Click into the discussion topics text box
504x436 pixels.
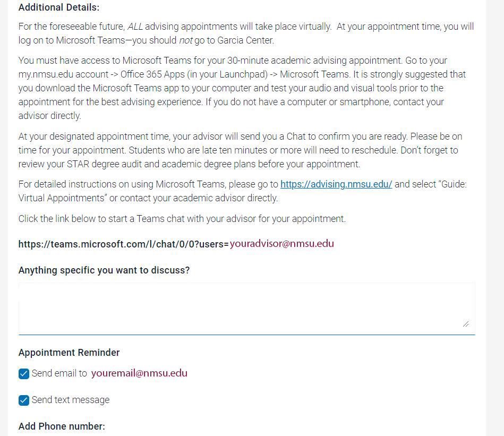tap(246, 309)
